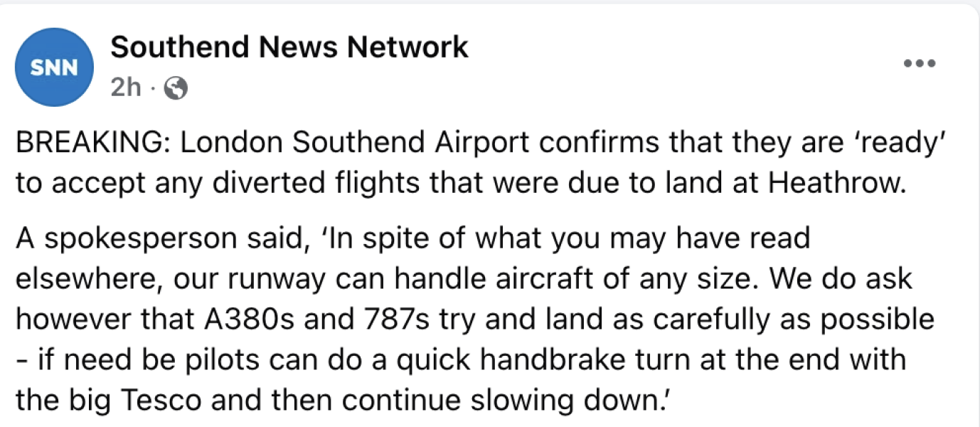
Task: Click the SNN round profile avatar
Action: click(x=55, y=67)
